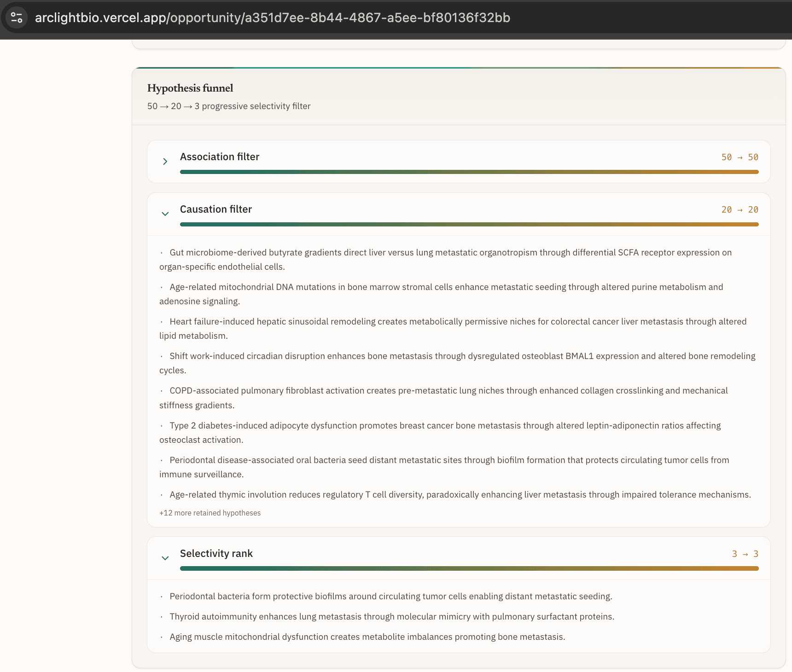792x672 pixels.
Task: Click the Selectivity rank title
Action: click(x=216, y=554)
